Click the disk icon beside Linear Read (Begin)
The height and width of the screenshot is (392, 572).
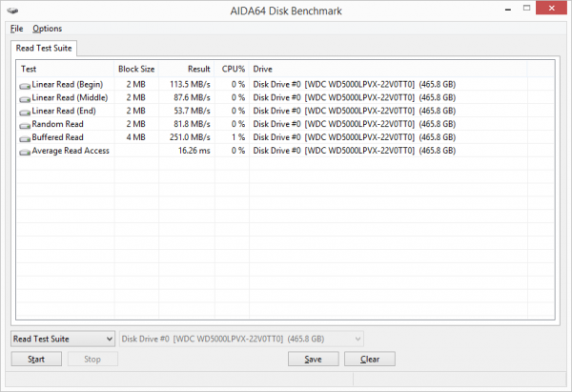point(25,86)
